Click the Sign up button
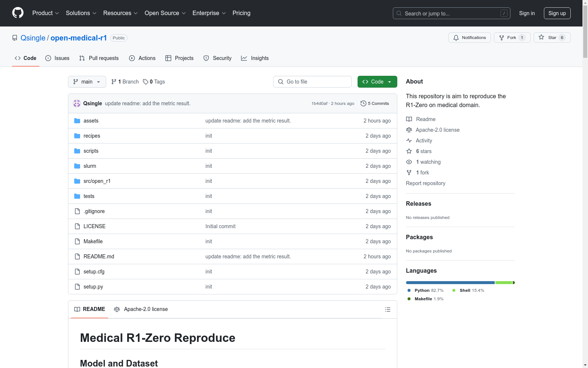 click(x=557, y=13)
